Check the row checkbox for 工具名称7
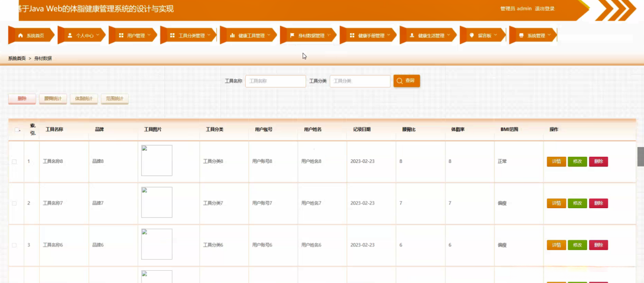The image size is (644, 283). pyautogui.click(x=14, y=203)
